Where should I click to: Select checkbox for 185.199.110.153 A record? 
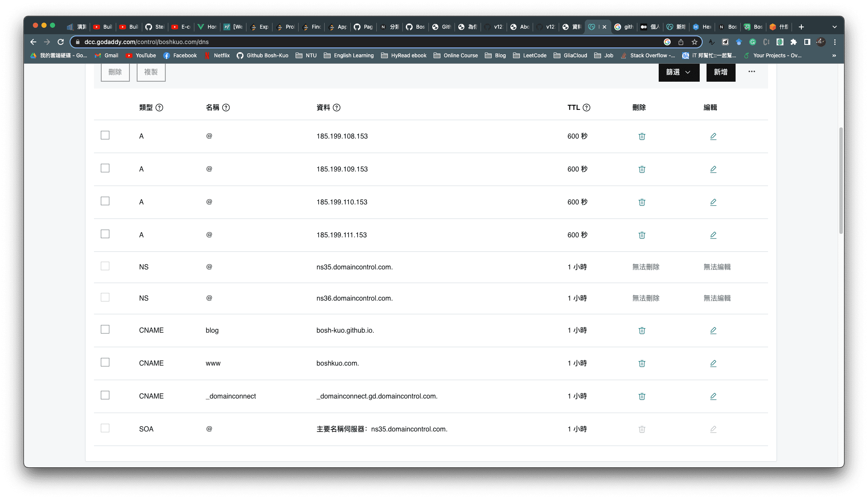[x=105, y=201]
